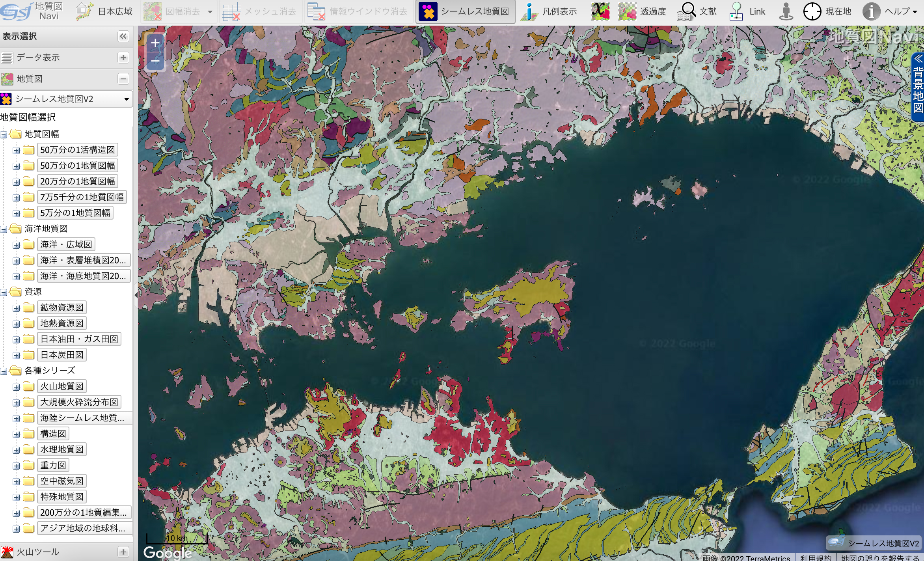Screen dimensions: 924x561
Task: Zoom in the map with plus button
Action: (155, 43)
